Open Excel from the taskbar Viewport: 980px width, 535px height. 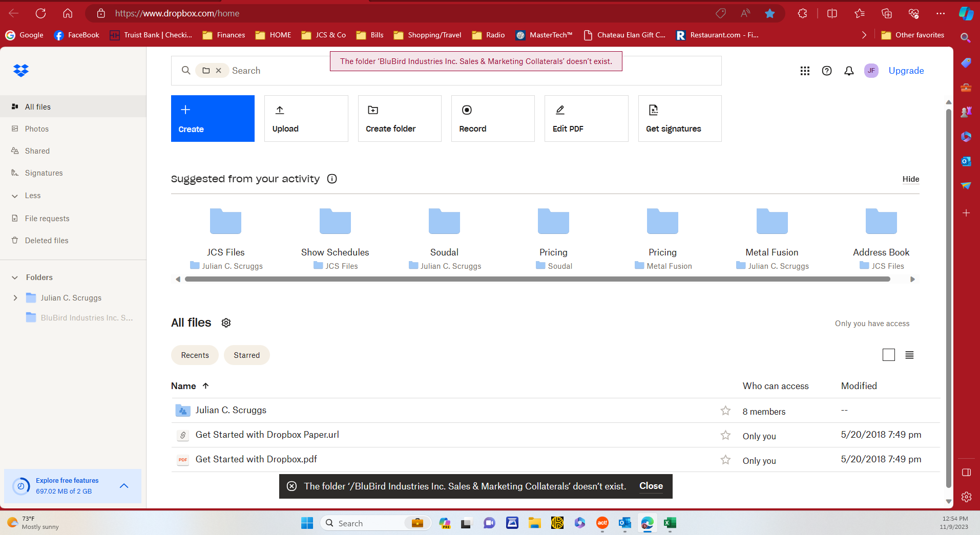coord(670,523)
